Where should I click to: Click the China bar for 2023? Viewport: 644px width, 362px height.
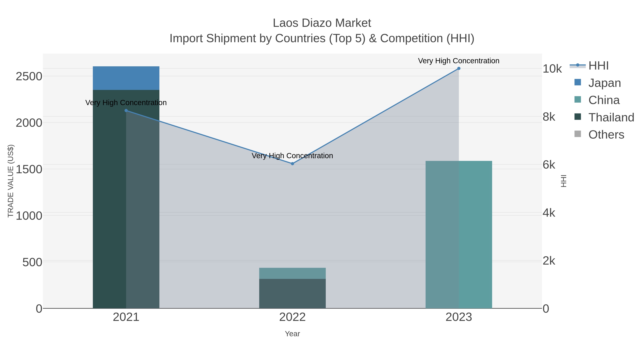click(459, 235)
